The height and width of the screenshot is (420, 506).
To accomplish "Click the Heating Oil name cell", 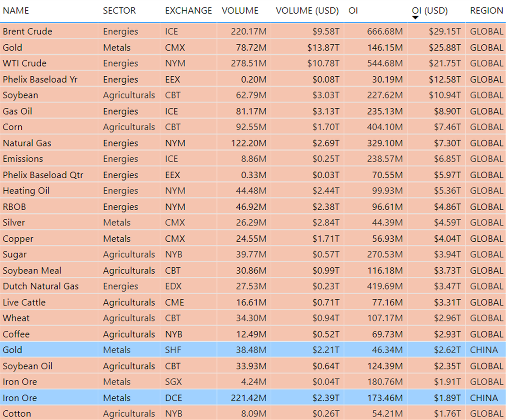I will 26,191.
